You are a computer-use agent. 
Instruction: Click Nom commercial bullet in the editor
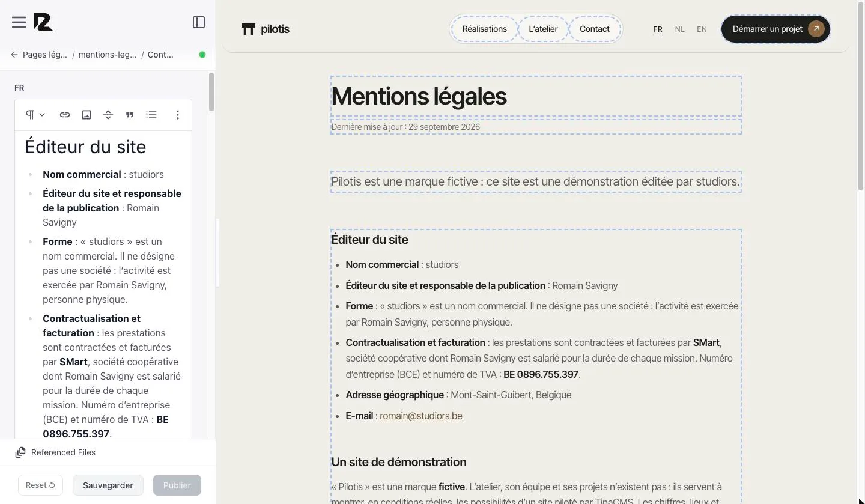point(103,174)
